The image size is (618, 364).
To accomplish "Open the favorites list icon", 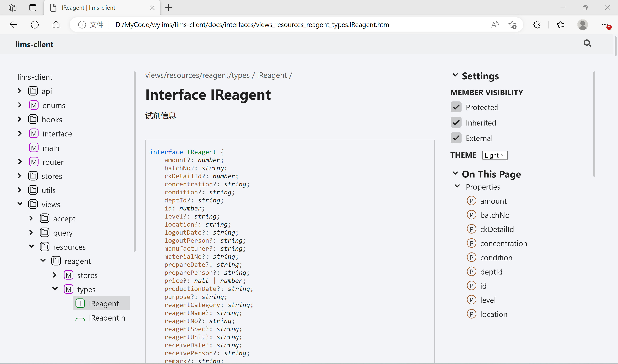I will click(x=560, y=24).
